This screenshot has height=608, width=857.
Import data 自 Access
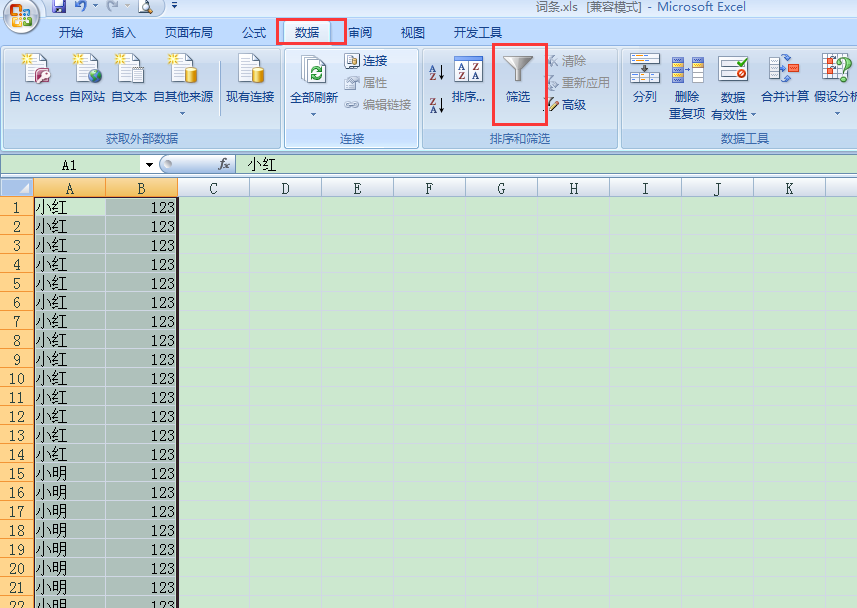tap(37, 78)
